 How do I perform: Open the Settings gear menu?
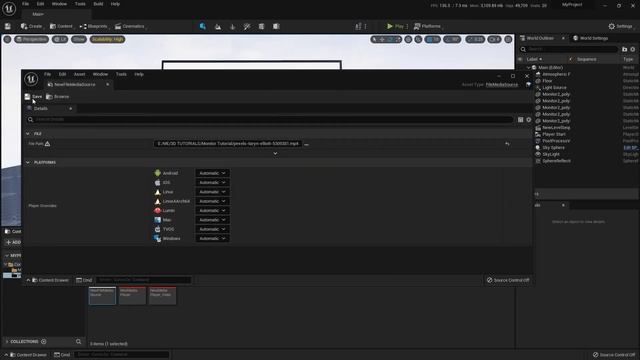coord(620,27)
